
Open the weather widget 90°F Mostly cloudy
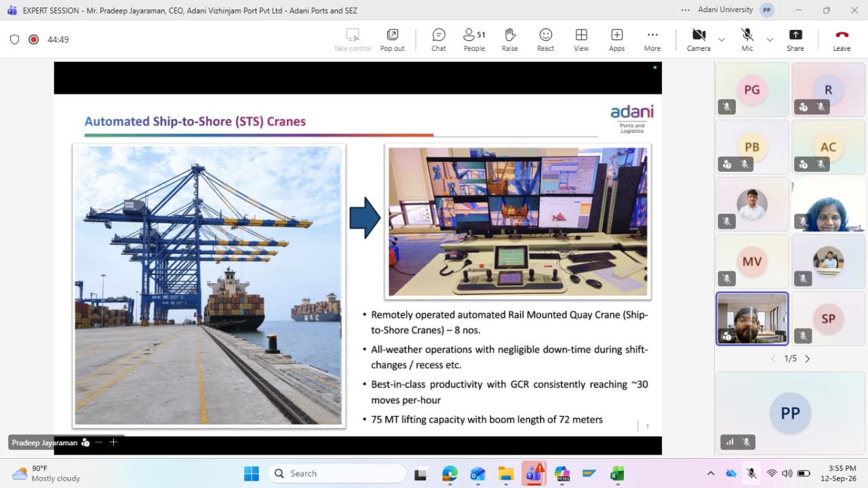coord(46,473)
